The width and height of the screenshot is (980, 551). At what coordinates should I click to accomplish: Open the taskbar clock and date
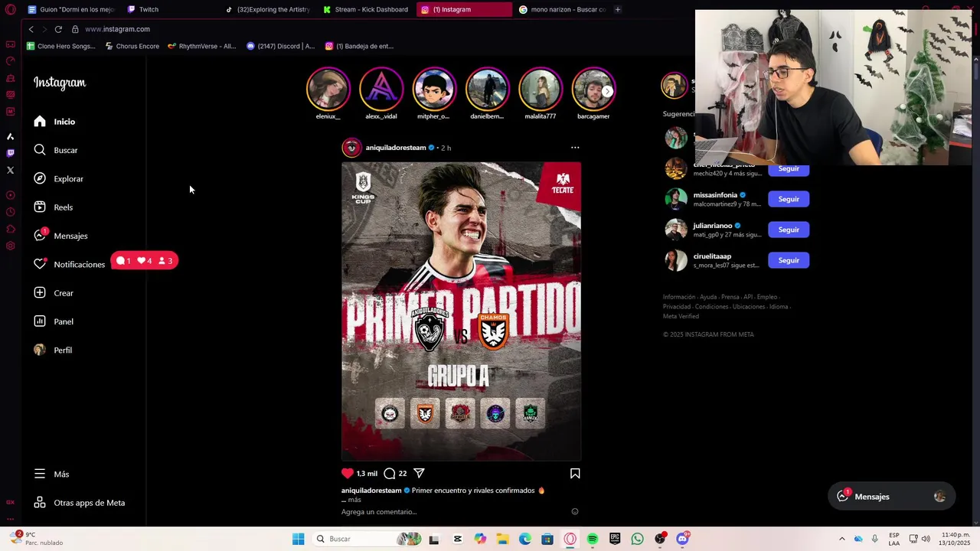coord(955,539)
